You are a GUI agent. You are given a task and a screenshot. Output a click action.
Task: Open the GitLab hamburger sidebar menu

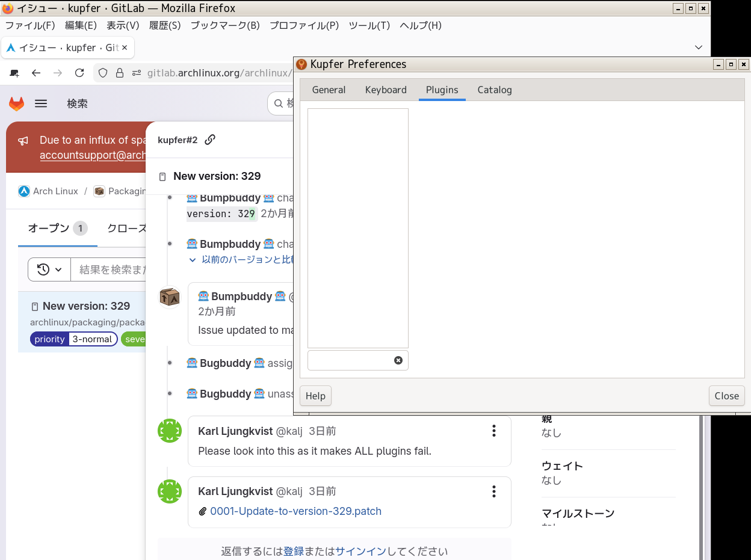[41, 103]
